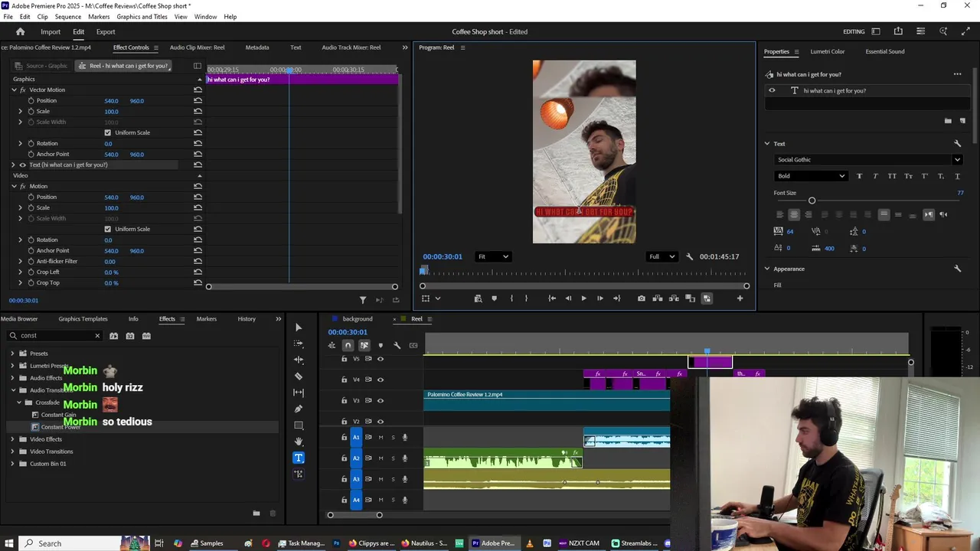The width and height of the screenshot is (980, 551).
Task: Select the Ripple Edit tool
Action: pyautogui.click(x=299, y=360)
